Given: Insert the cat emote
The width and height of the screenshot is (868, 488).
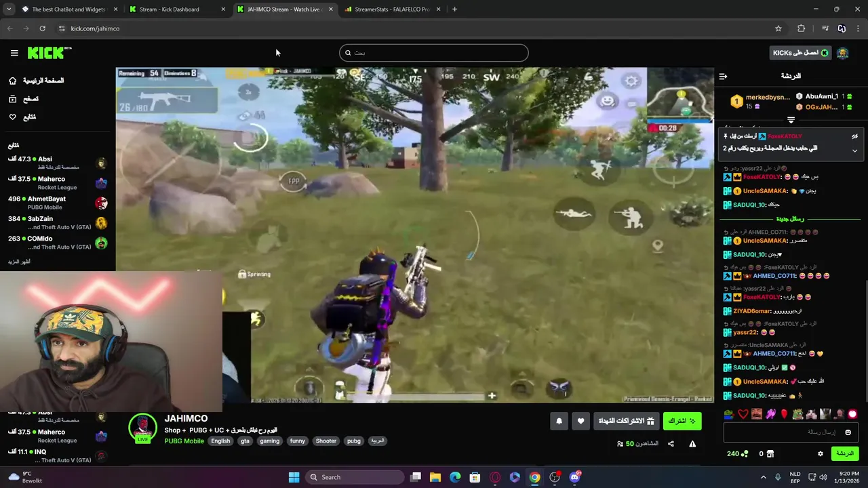Looking at the screenshot, I should tap(812, 414).
